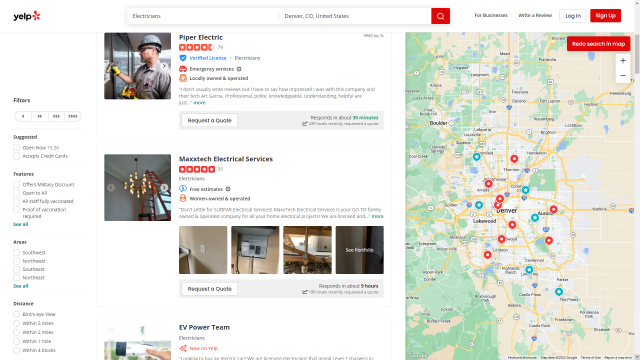This screenshot has width=640, height=360.
Task: Previous photo arrow on Maxxtech image
Action: point(111,188)
